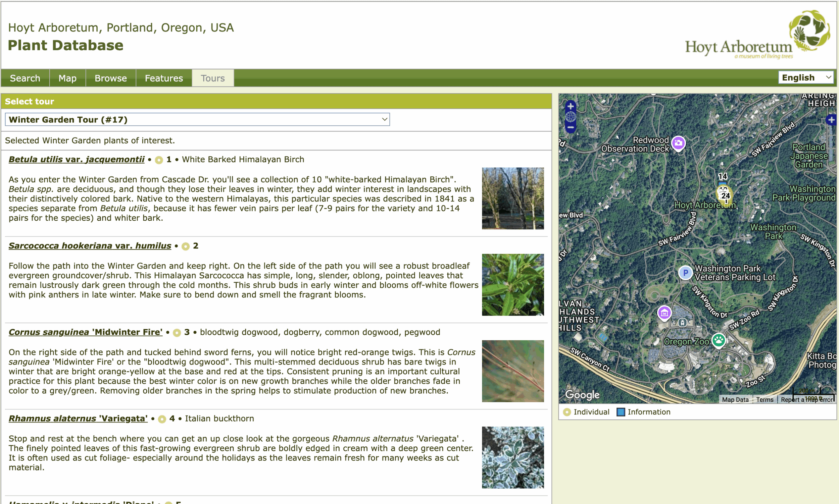Open the Map tab

[67, 78]
